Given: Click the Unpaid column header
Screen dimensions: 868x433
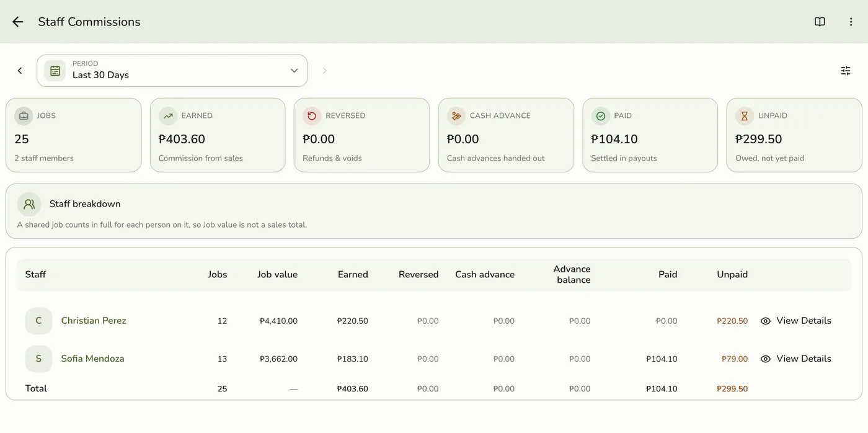Looking at the screenshot, I should pos(732,274).
